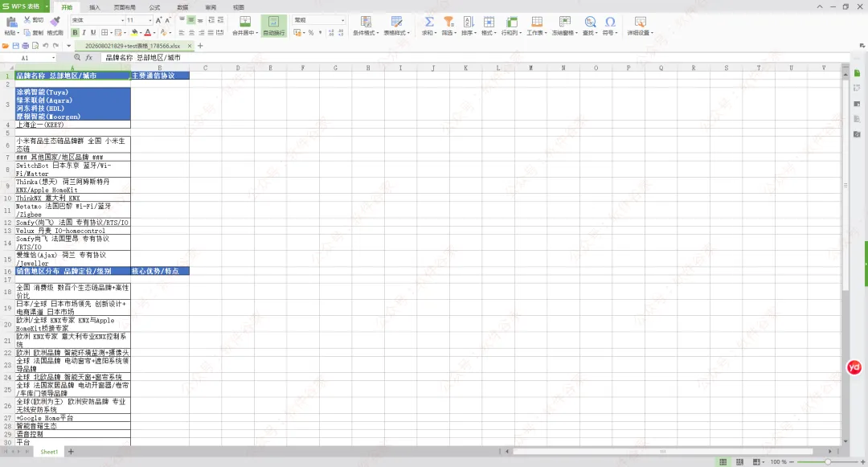Expand the fill color dropdown arrow

point(141,33)
